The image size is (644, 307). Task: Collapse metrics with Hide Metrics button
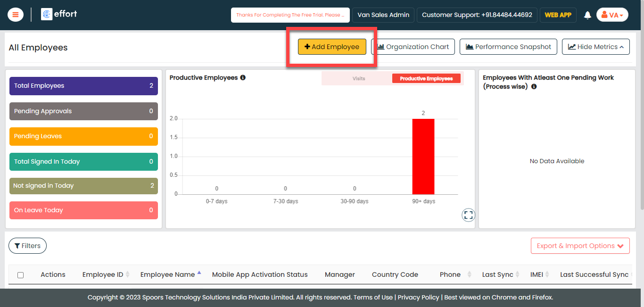(595, 47)
